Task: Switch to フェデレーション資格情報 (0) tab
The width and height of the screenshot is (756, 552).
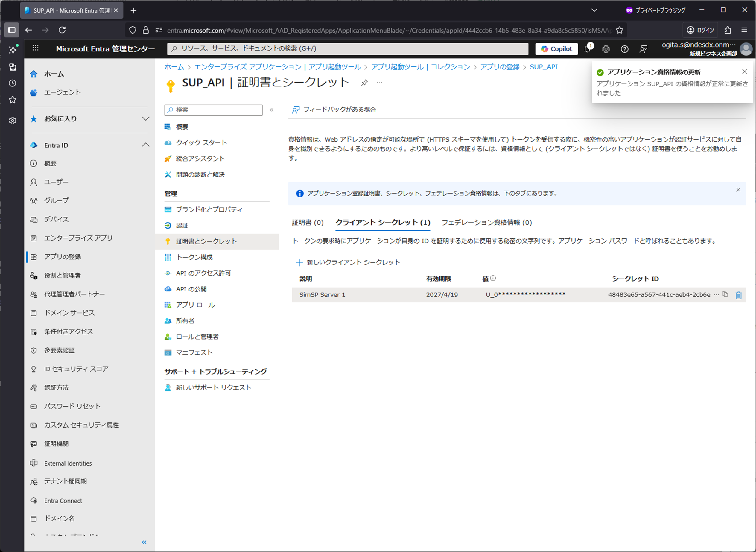Action: [x=486, y=223]
